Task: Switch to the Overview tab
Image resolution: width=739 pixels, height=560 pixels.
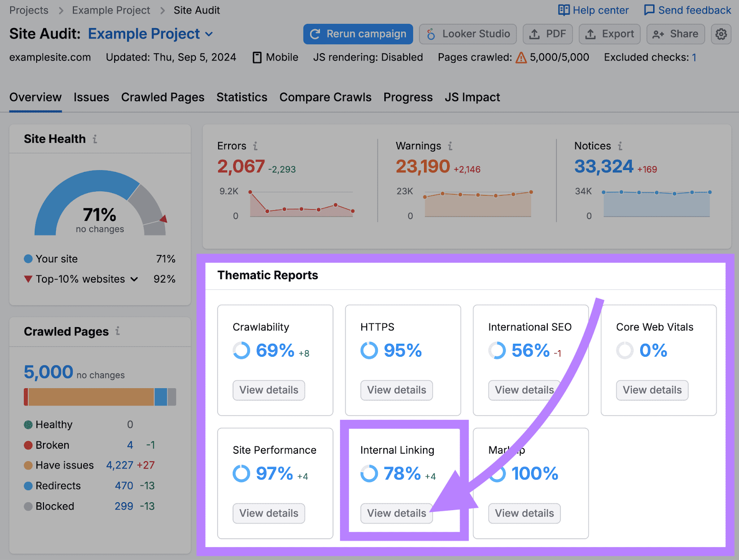Action: (x=36, y=97)
